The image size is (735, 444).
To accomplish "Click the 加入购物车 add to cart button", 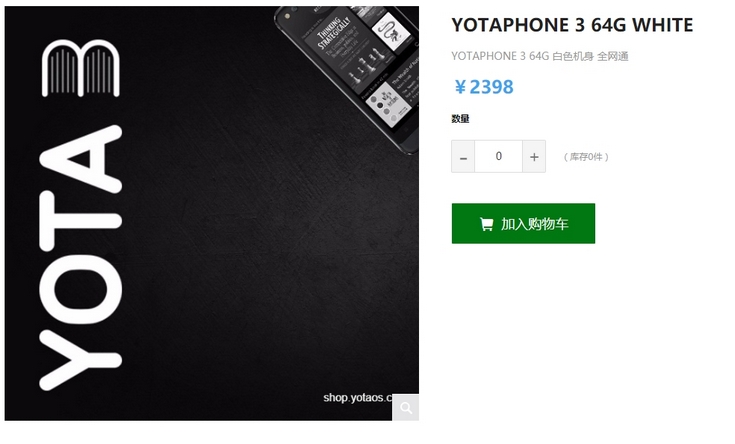I will pyautogui.click(x=523, y=224).
